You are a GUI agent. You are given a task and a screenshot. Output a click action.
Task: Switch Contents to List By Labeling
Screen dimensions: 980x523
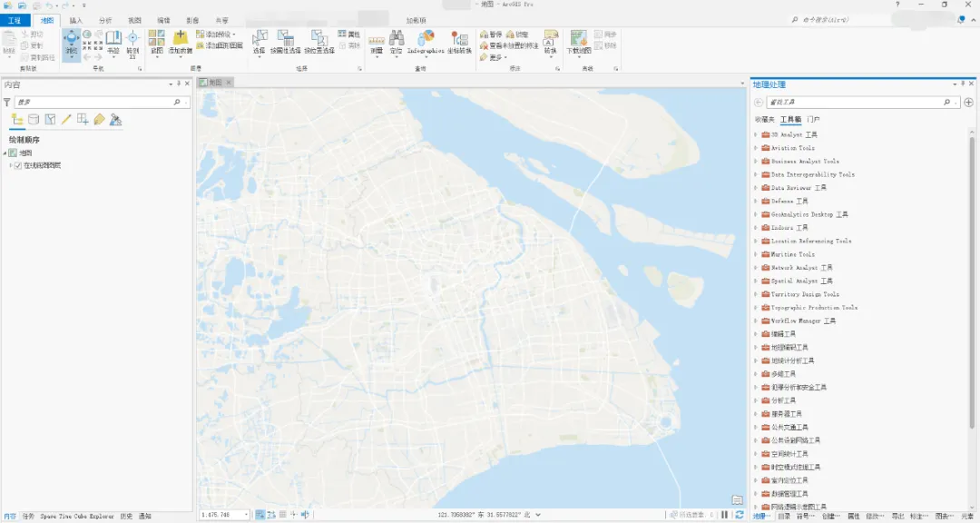pyautogui.click(x=99, y=120)
